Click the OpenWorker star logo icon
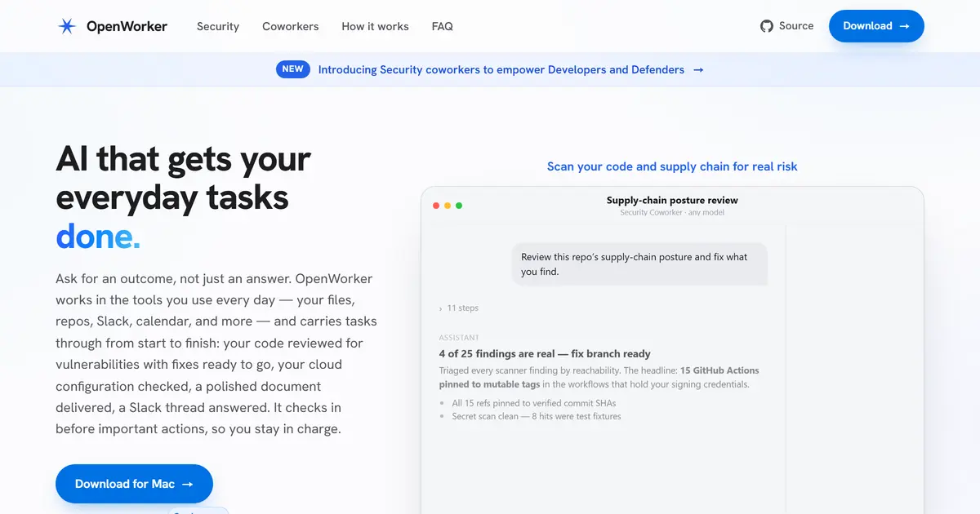The width and height of the screenshot is (980, 514). coord(67,26)
